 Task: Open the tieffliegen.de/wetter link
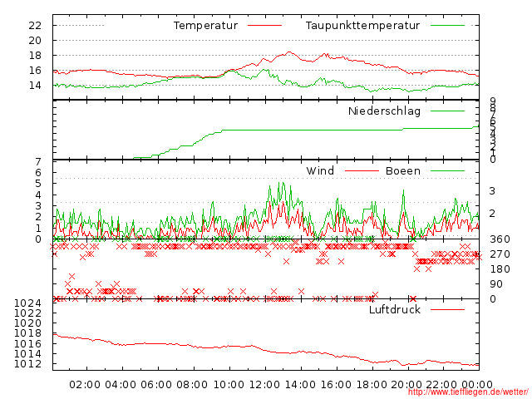(468, 392)
